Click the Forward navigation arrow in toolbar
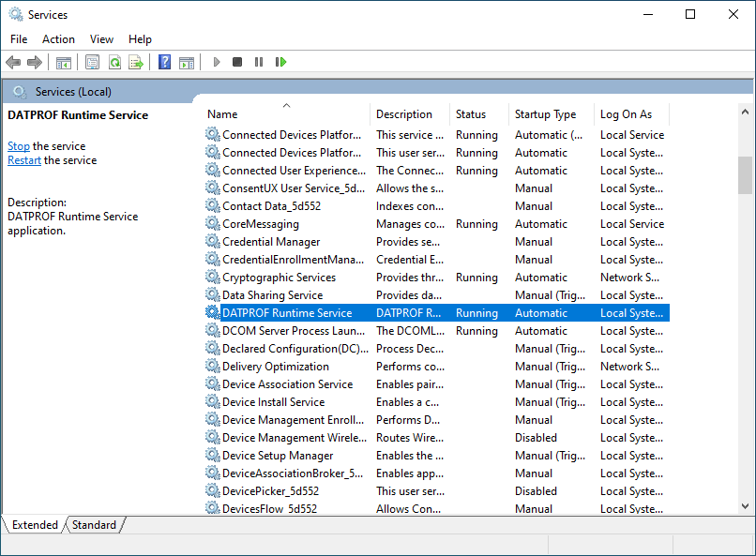756x556 pixels. (35, 62)
